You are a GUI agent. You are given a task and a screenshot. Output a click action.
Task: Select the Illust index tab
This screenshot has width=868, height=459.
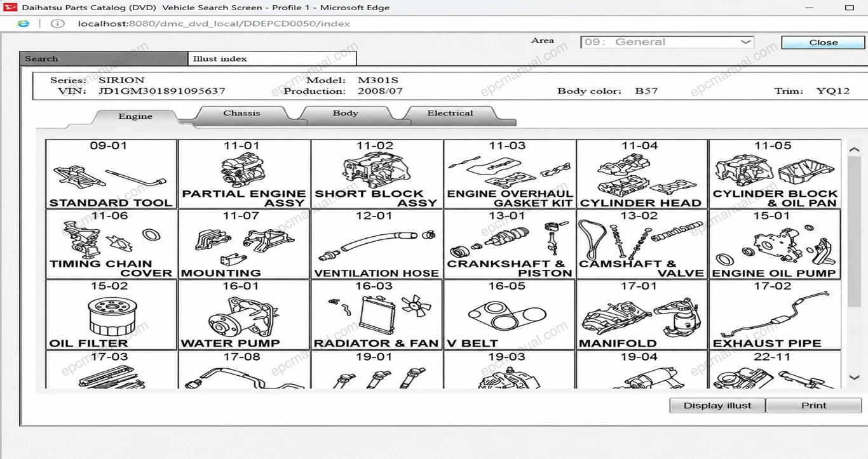point(272,58)
